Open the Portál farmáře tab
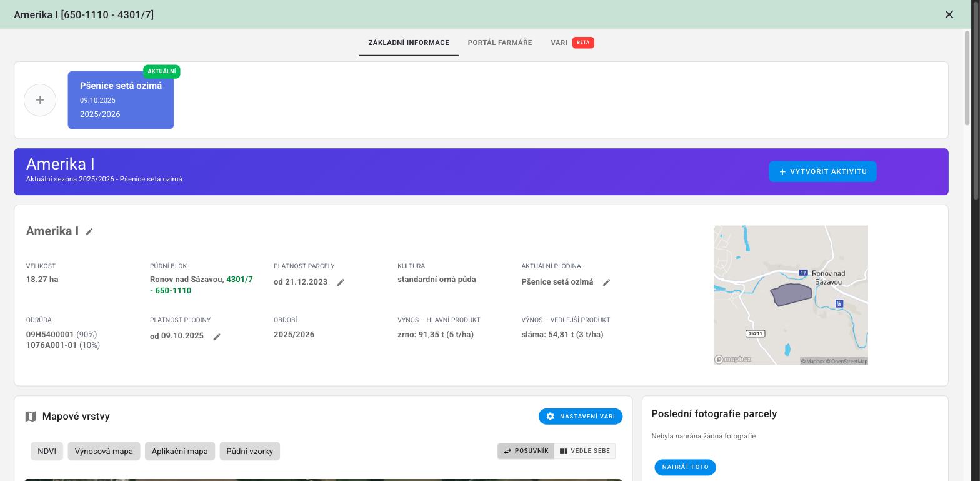This screenshot has width=980, height=481. (x=500, y=43)
